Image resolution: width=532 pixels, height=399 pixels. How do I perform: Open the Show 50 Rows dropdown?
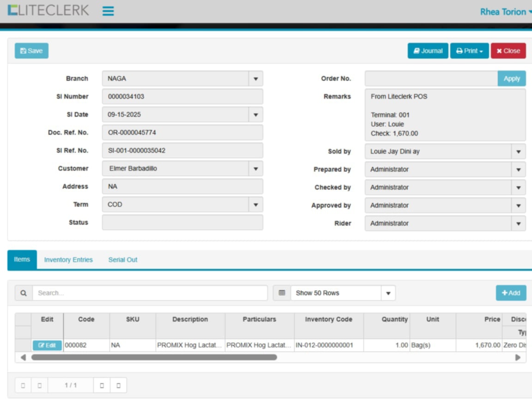click(388, 293)
